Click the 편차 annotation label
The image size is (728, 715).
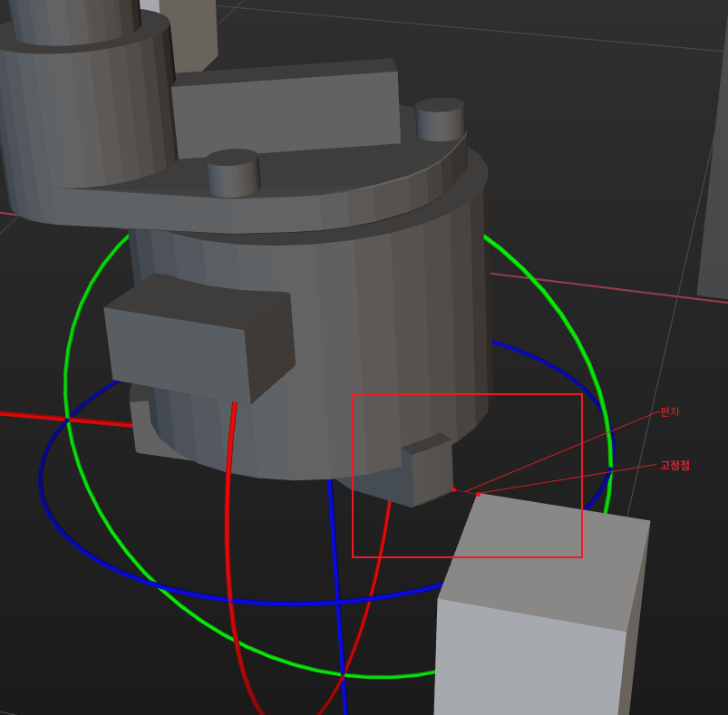(669, 411)
